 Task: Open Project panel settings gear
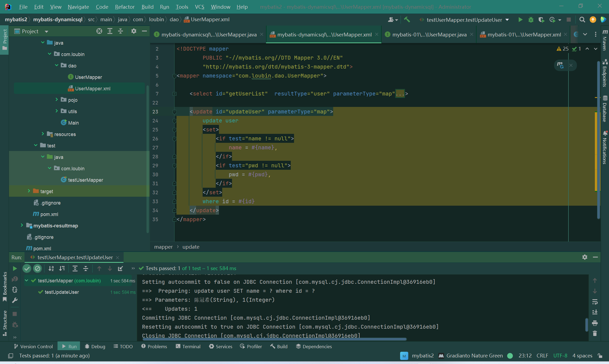pyautogui.click(x=134, y=31)
